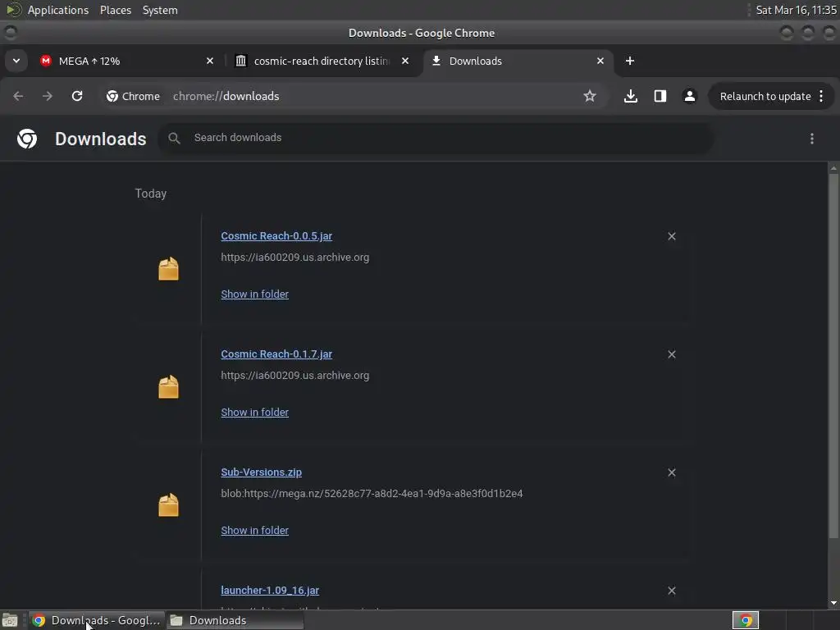This screenshot has height=630, width=840.
Task: Click the page scrollbar thumb
Action: click(833, 355)
